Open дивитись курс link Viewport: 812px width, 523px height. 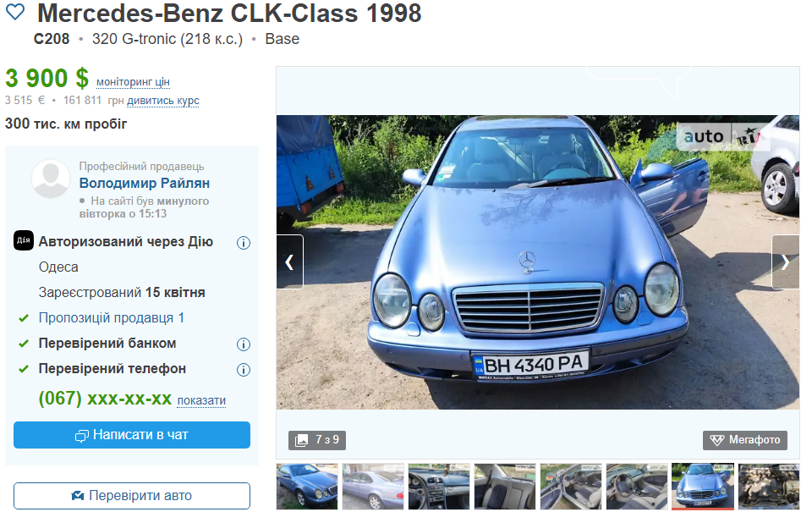click(163, 101)
